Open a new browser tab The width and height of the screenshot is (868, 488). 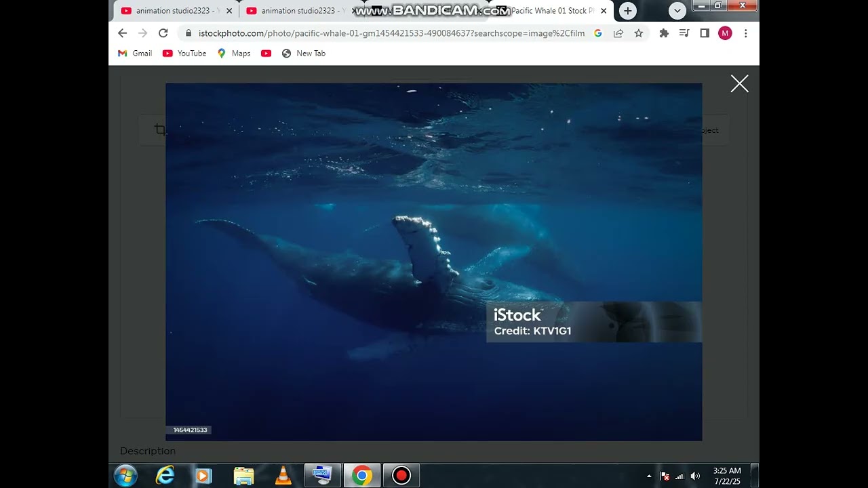coord(628,11)
